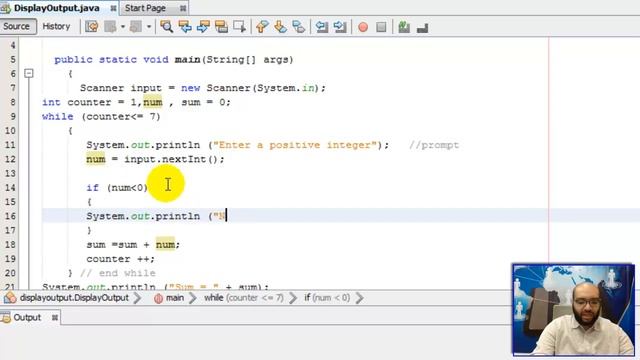The width and height of the screenshot is (640, 360).
Task: Toggle Highlight Search icon
Action: tap(221, 27)
